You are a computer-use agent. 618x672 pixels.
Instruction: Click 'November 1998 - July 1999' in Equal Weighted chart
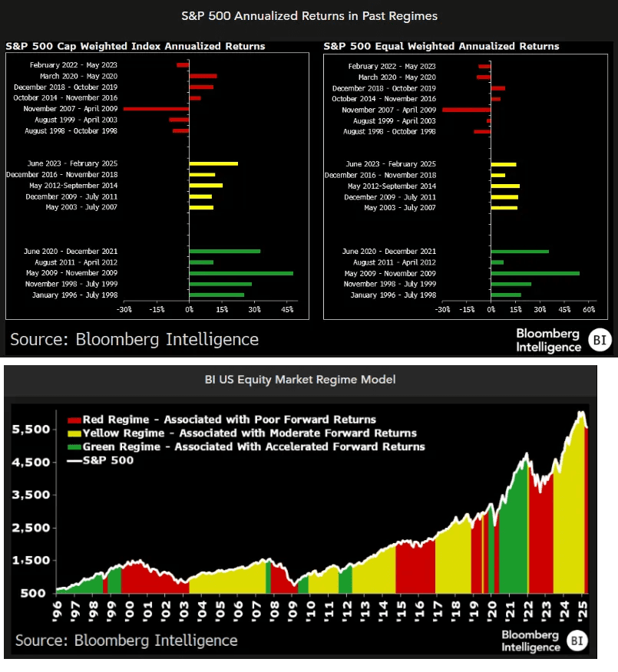pos(390,284)
